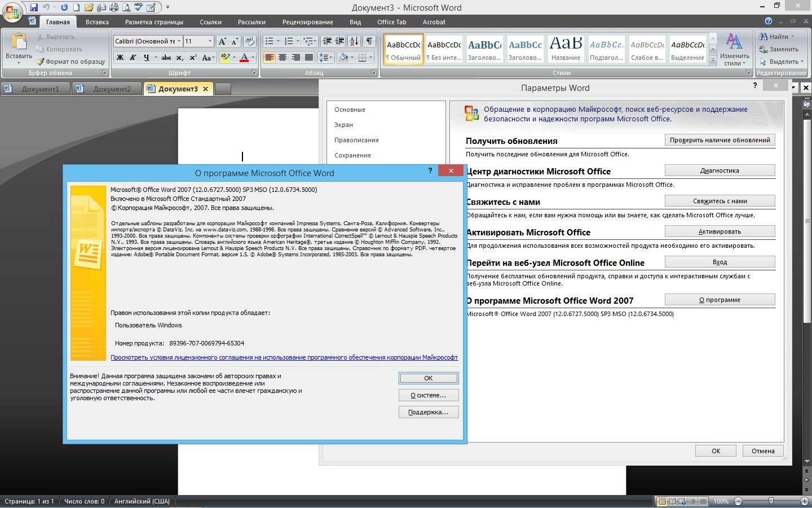Click OK in the About Word dialog
This screenshot has width=812, height=508.
click(429, 378)
